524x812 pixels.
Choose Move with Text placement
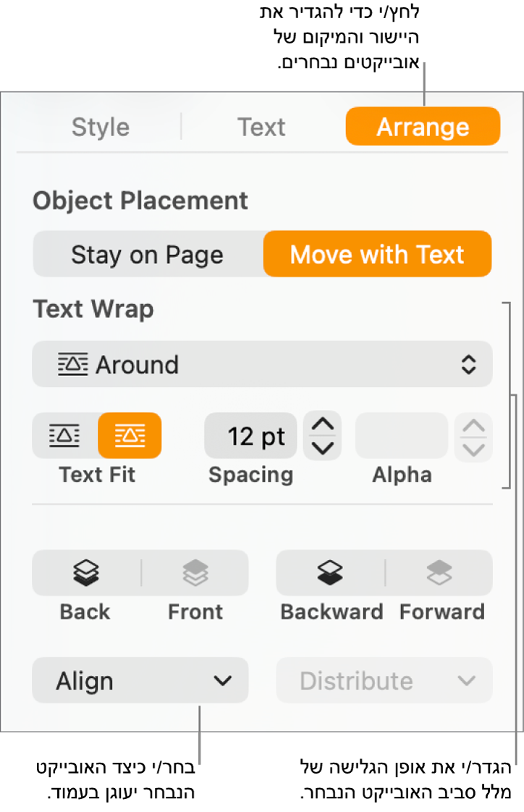pyautogui.click(x=377, y=254)
